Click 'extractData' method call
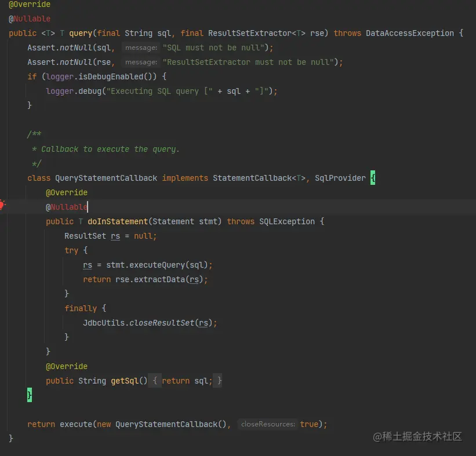 (x=159, y=279)
